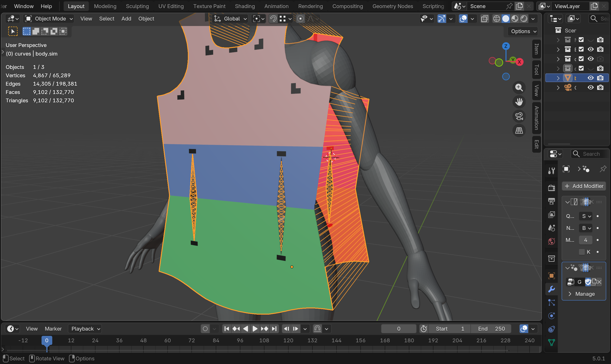Switch to Sculpting workspace tab
The height and width of the screenshot is (364, 611).
coord(137,6)
